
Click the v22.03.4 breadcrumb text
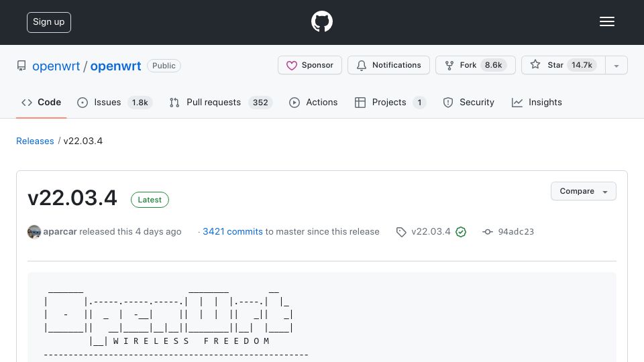point(83,141)
